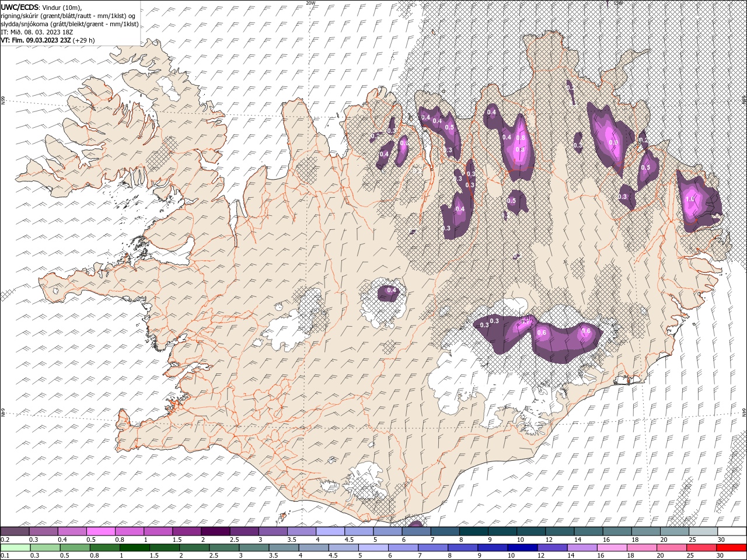This screenshot has height=560, width=747.
Task: Pick the 0.8 green swatch in lower scale
Action: [x=104, y=548]
